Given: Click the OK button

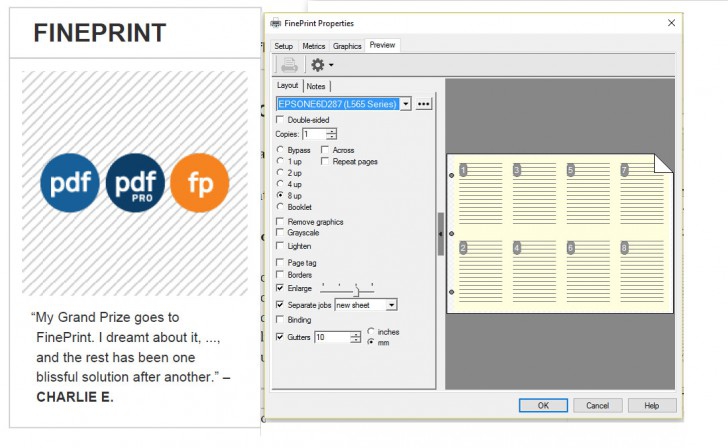Looking at the screenshot, I should 543,405.
